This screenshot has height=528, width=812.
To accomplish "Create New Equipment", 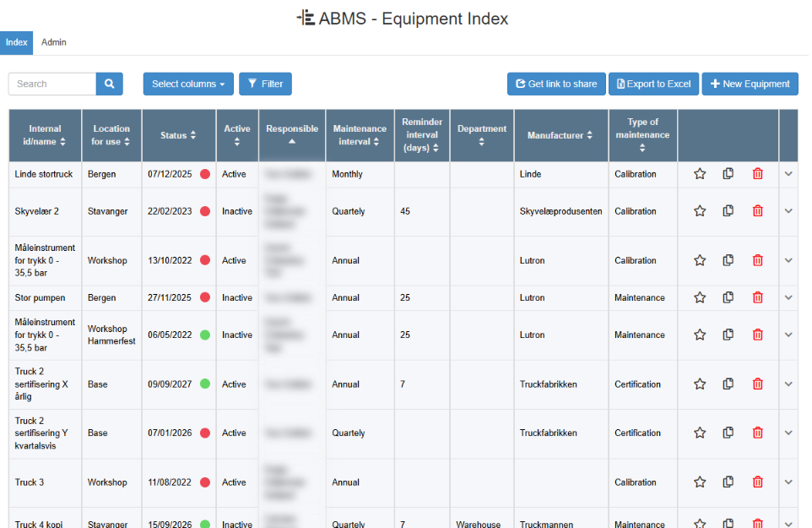I will coord(750,84).
